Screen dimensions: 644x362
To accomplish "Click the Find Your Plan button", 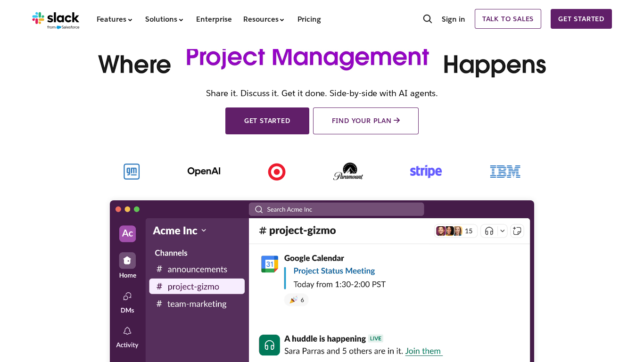I will click(x=365, y=121).
